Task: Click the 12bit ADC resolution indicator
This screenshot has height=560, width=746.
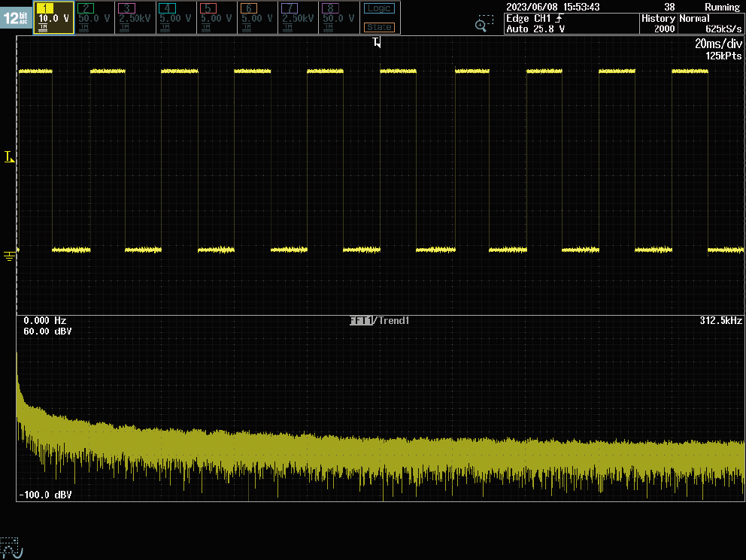Action: (x=16, y=18)
